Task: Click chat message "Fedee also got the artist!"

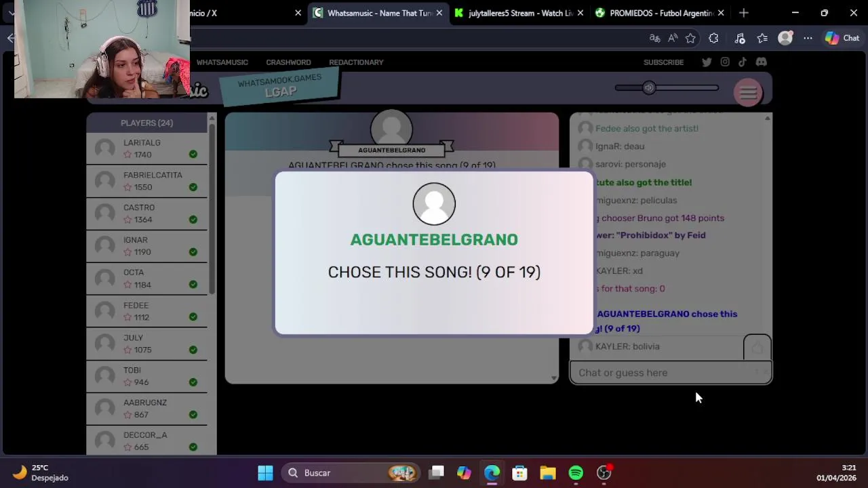Action: [647, 128]
